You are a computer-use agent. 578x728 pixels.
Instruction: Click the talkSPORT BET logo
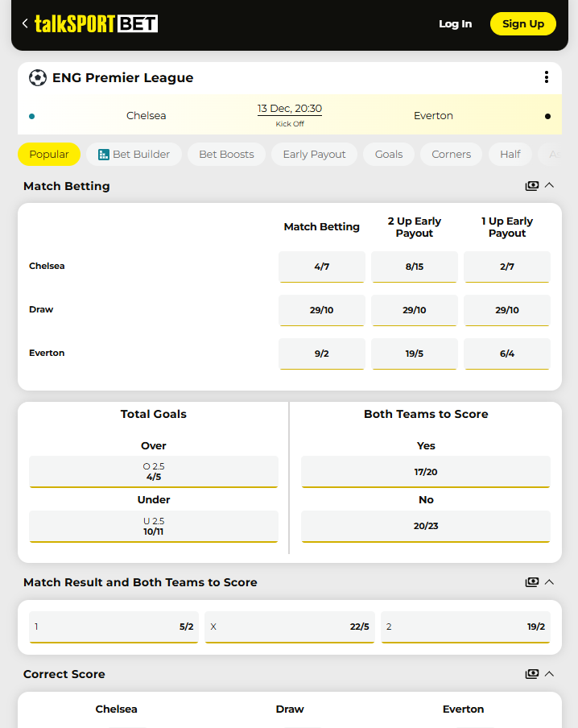95,23
